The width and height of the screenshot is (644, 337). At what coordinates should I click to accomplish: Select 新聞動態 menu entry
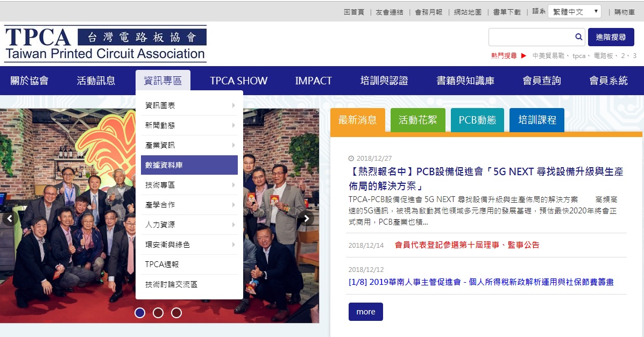[x=189, y=125]
